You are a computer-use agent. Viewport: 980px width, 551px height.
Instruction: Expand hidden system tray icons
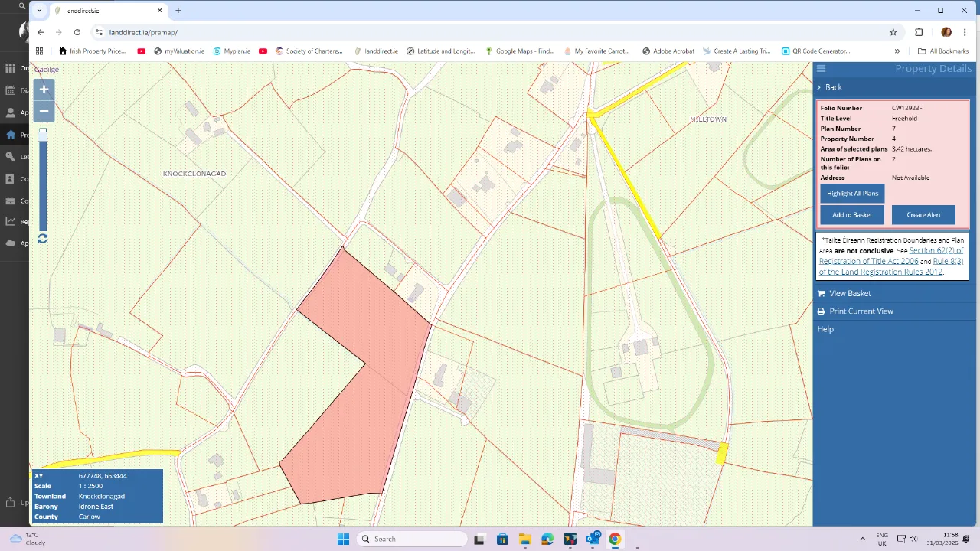(863, 538)
